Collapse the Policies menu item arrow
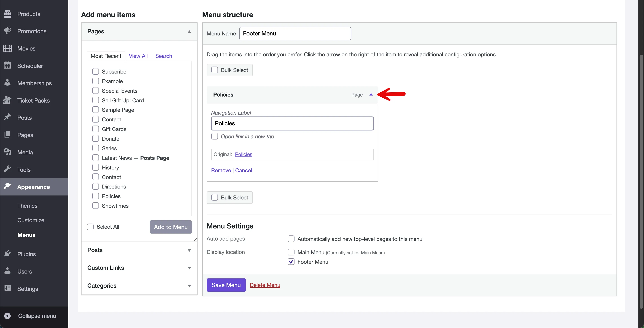Screen dimensions: 644x328 tap(371, 95)
